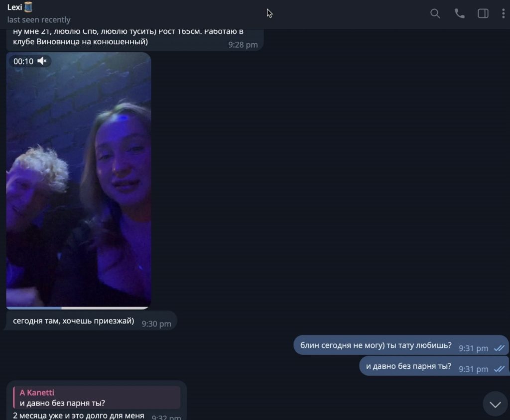This screenshot has height=420, width=510.
Task: Toggle the right side info panel
Action: 483,13
